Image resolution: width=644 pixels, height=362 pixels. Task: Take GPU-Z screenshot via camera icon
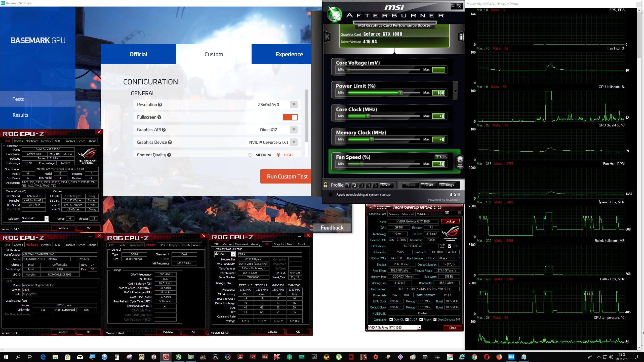coord(447,213)
